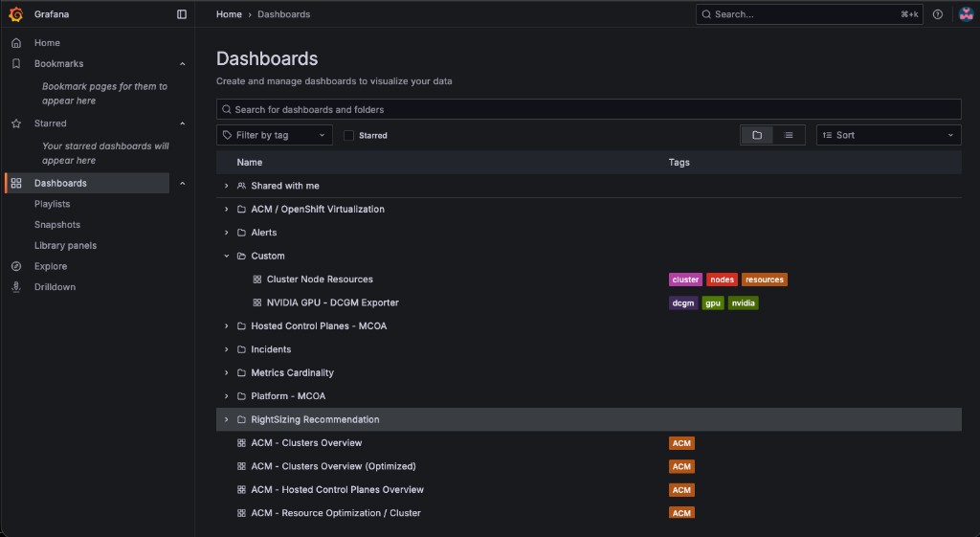The width and height of the screenshot is (980, 537).
Task: Click the Grafana logo icon
Action: [x=16, y=13]
